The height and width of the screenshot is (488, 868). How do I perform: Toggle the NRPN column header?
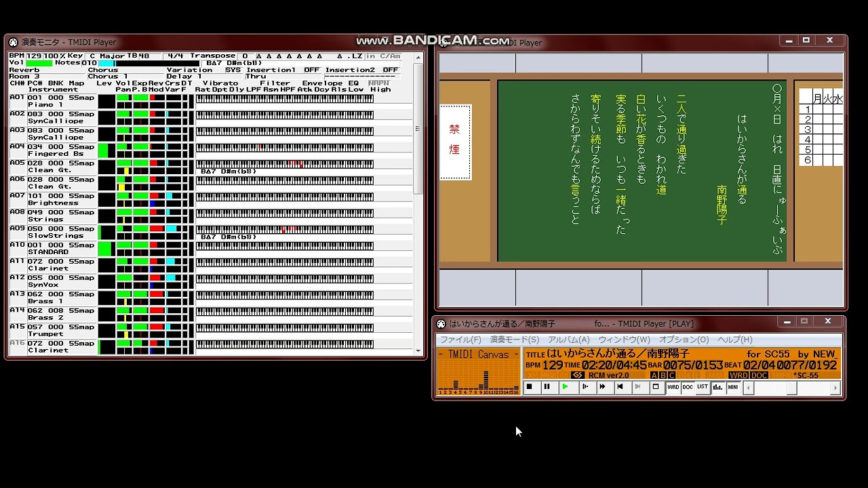(379, 83)
